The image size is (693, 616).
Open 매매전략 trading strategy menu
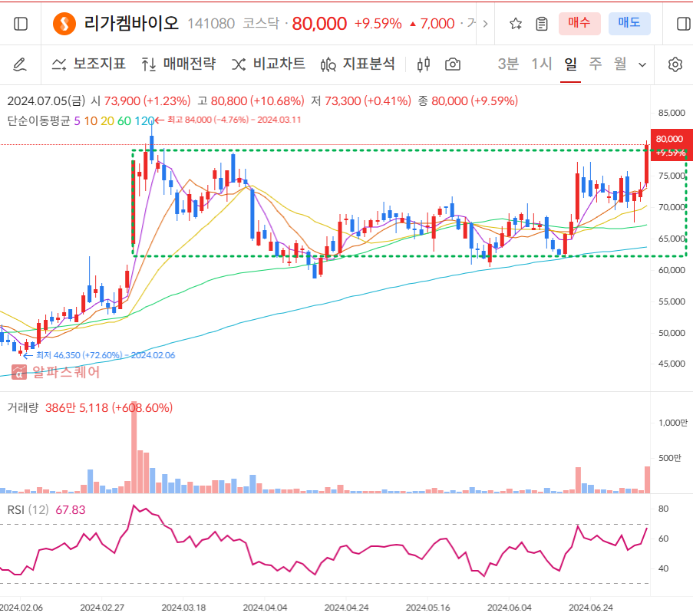click(179, 64)
